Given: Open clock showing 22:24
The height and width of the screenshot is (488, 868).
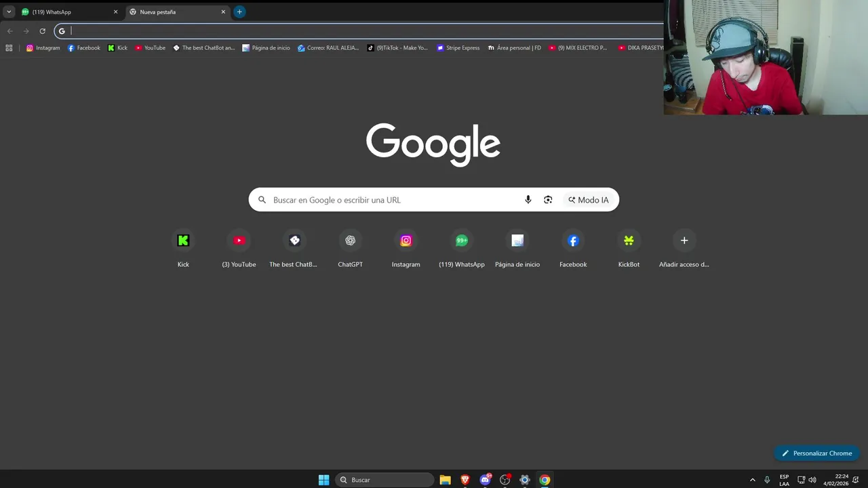Looking at the screenshot, I should pos(836,480).
